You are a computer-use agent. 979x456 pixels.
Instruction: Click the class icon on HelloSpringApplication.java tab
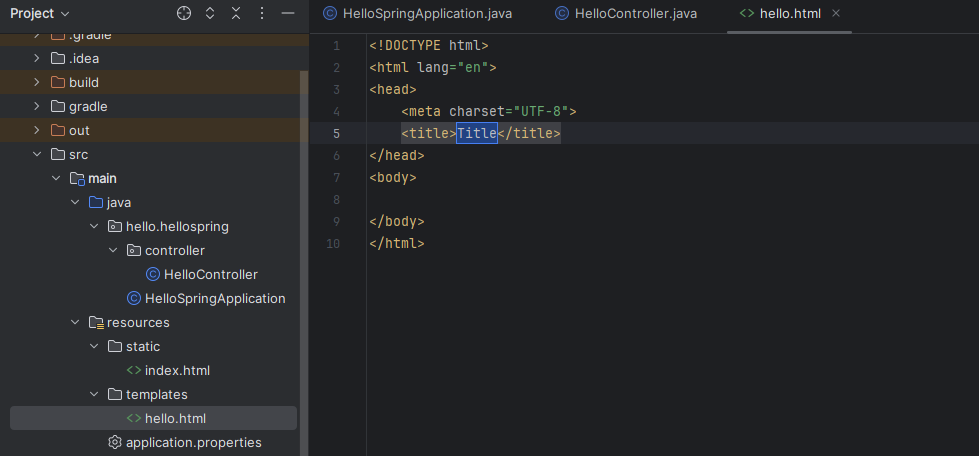[x=330, y=14]
